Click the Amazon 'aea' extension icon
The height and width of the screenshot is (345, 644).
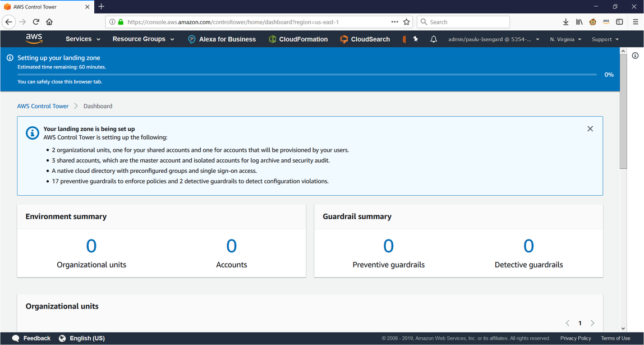pyautogui.click(x=606, y=22)
